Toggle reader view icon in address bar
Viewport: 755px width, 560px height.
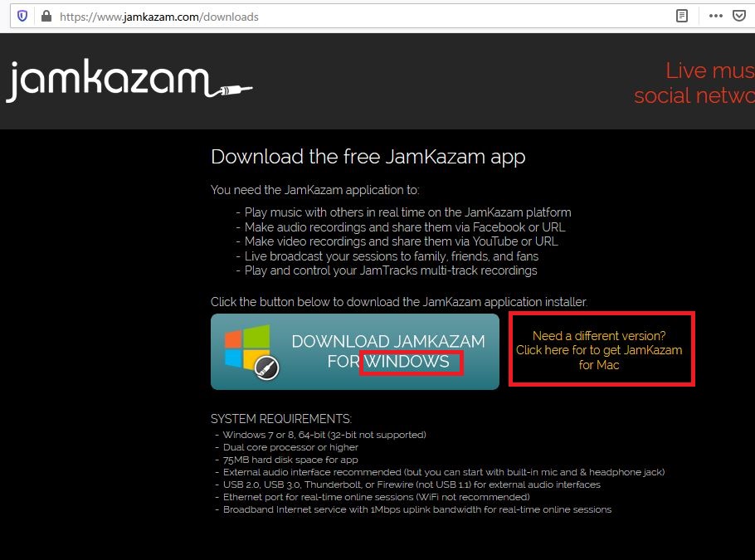681,16
